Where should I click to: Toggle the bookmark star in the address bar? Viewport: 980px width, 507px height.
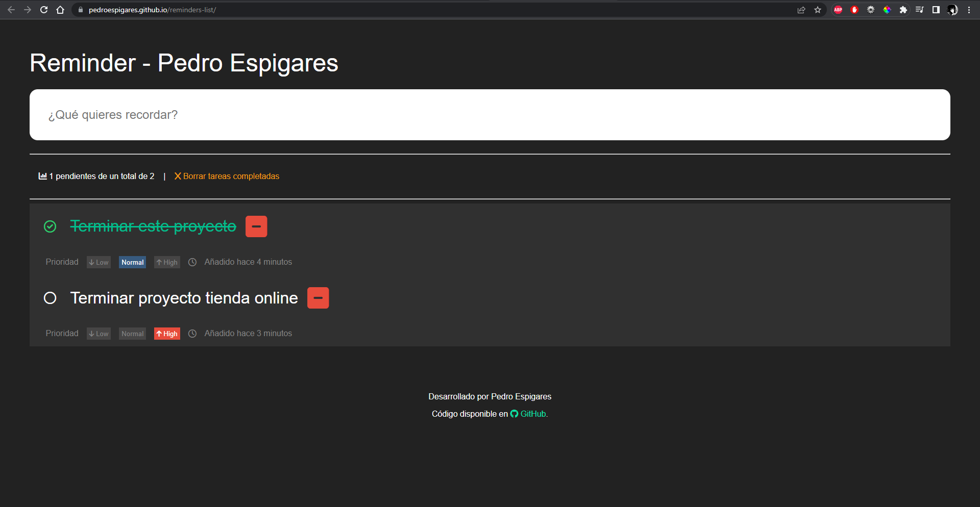(818, 10)
